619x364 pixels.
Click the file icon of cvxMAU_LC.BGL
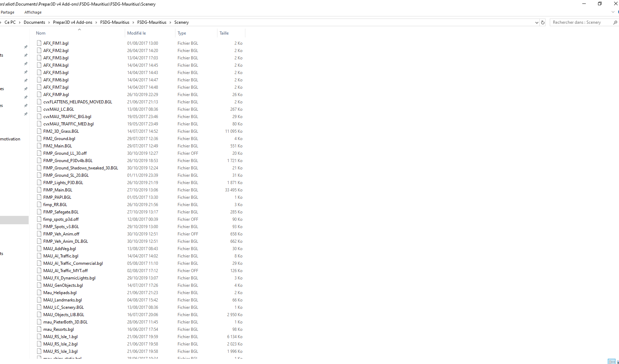click(x=39, y=109)
